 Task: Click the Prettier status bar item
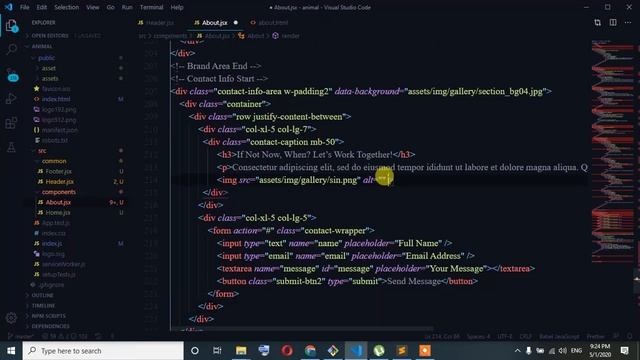pos(595,336)
